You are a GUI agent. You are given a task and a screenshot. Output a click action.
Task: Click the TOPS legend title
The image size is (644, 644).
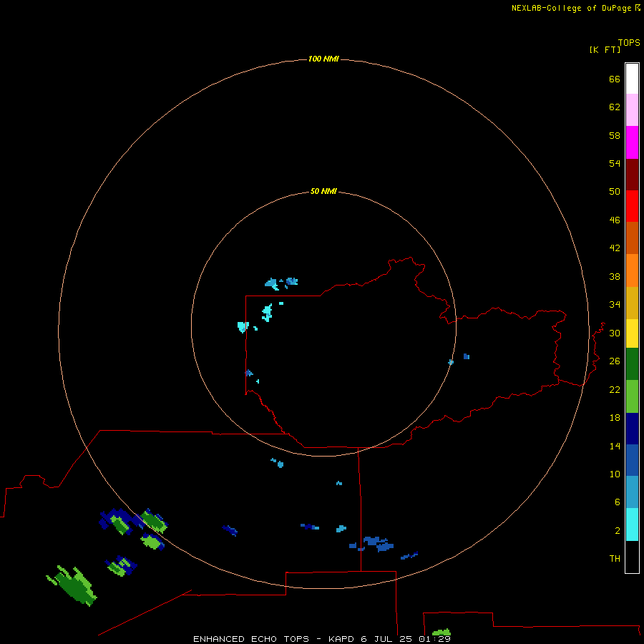tap(629, 43)
